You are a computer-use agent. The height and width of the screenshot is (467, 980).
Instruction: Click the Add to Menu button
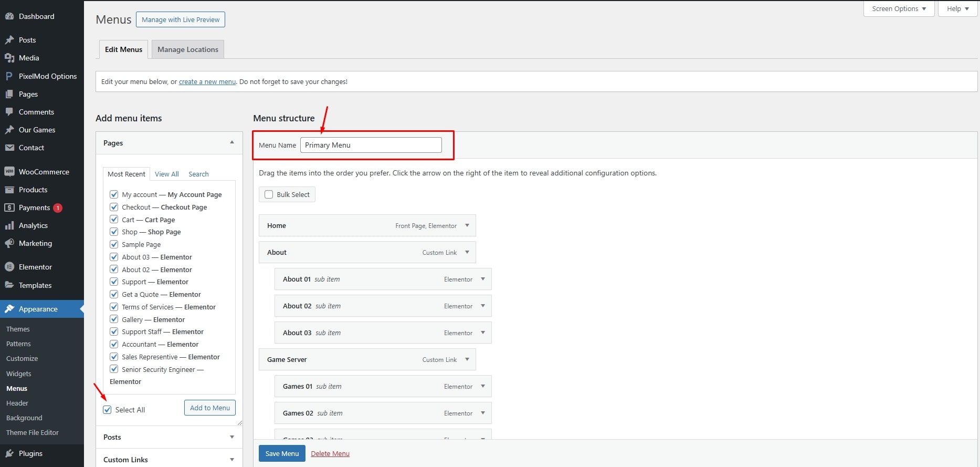[210, 408]
